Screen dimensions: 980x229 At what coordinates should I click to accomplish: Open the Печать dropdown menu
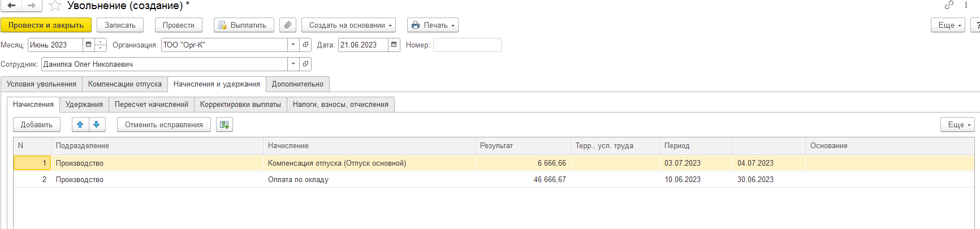point(433,25)
